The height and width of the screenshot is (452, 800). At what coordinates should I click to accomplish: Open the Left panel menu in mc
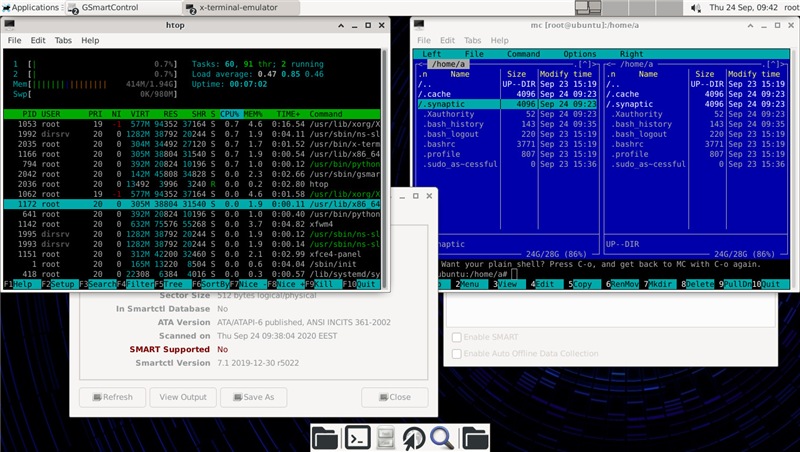click(x=432, y=54)
